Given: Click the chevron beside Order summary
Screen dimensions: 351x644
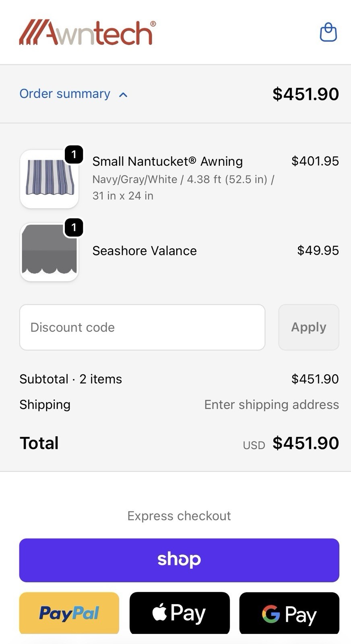Looking at the screenshot, I should [x=123, y=95].
